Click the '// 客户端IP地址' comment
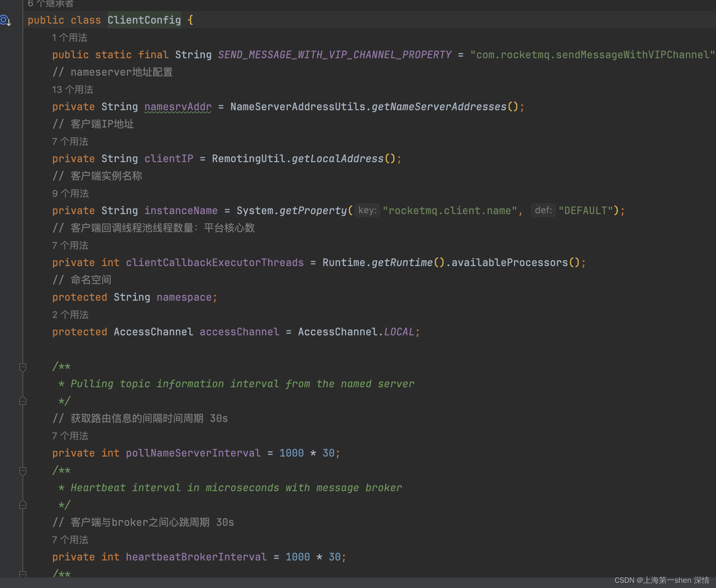 pos(93,124)
